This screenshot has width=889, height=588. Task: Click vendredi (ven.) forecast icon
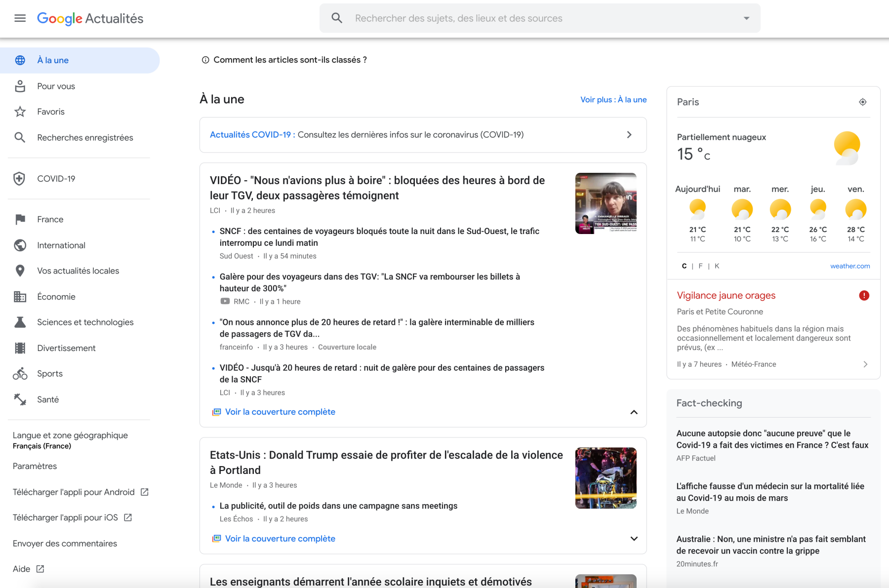pyautogui.click(x=855, y=209)
